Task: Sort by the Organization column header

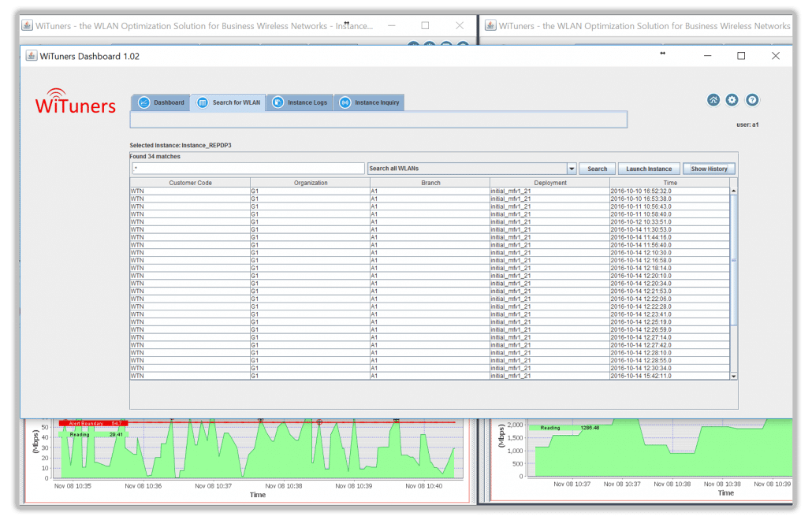Action: [310, 183]
